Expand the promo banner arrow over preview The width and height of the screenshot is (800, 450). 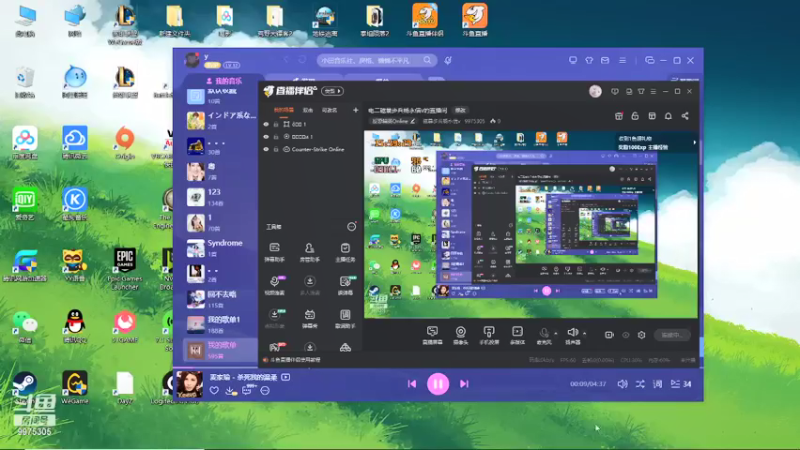click(x=694, y=143)
